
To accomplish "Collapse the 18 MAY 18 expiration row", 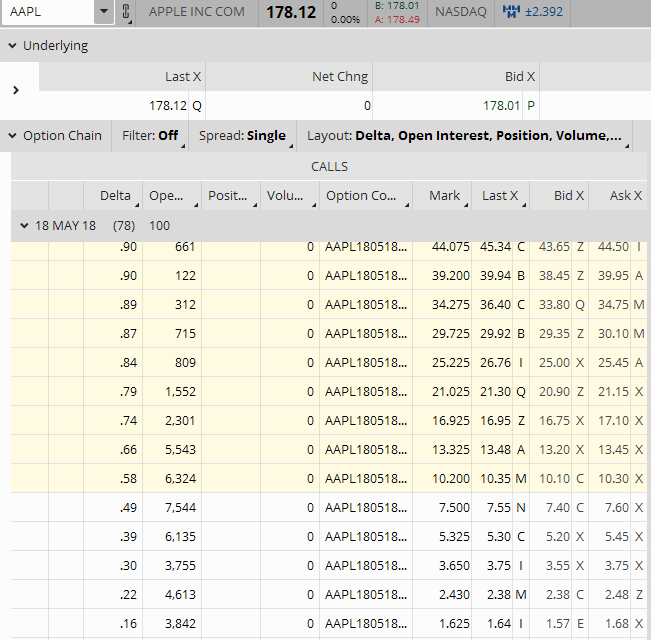I will (x=24, y=226).
